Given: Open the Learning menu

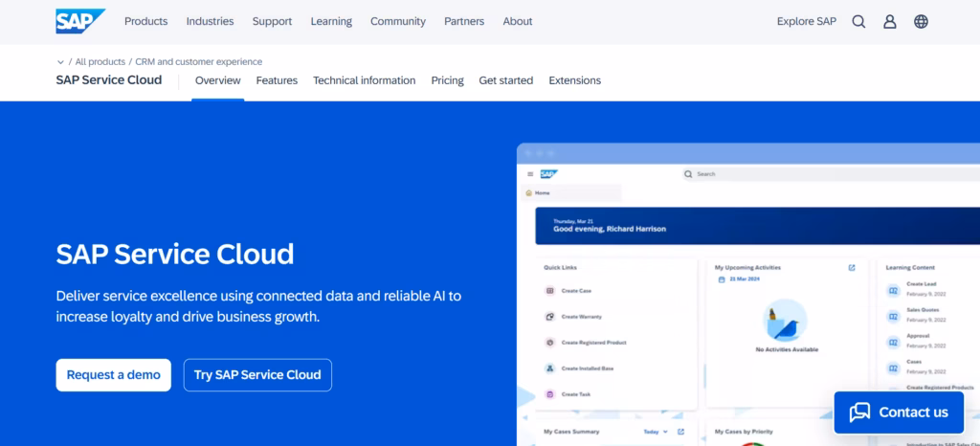Looking at the screenshot, I should (331, 21).
